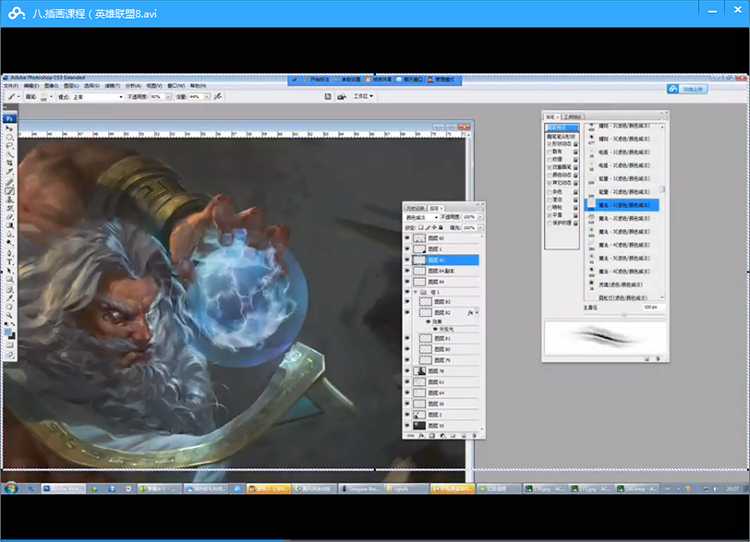Hide the 图层 78 layer
This screenshot has height=542, width=750.
[408, 371]
